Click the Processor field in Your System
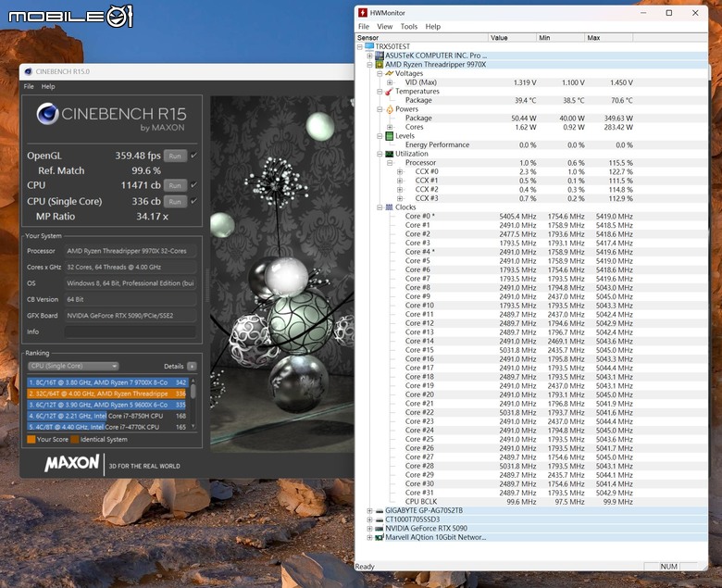The image size is (722, 588). (x=131, y=251)
